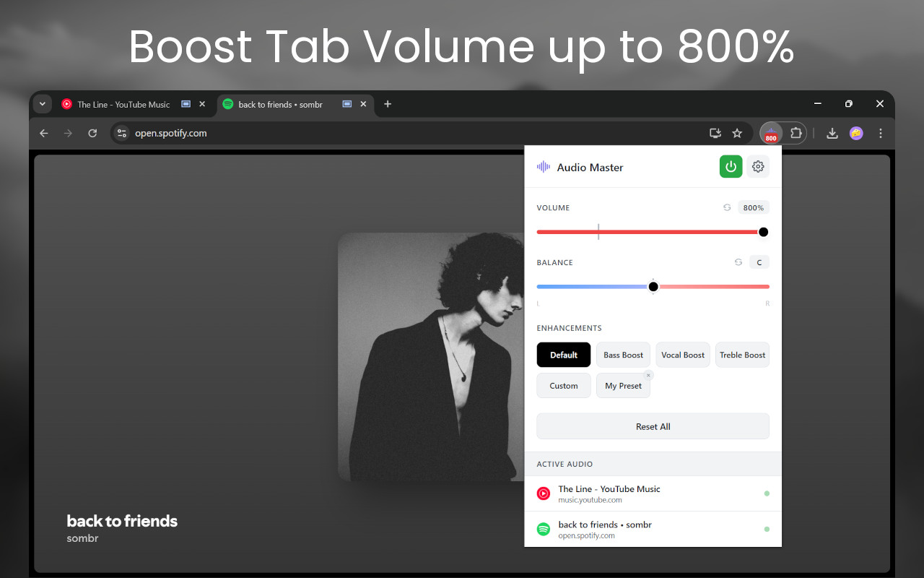The width and height of the screenshot is (924, 578).
Task: View site information icon in address bar
Action: 122,133
